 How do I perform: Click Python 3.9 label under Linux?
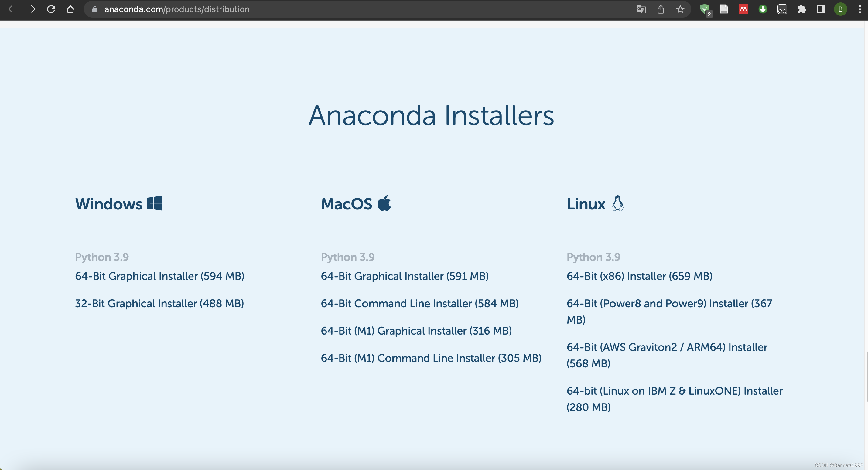593,257
